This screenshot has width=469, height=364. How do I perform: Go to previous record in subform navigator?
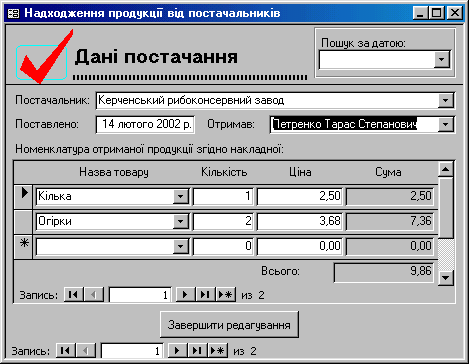click(94, 295)
